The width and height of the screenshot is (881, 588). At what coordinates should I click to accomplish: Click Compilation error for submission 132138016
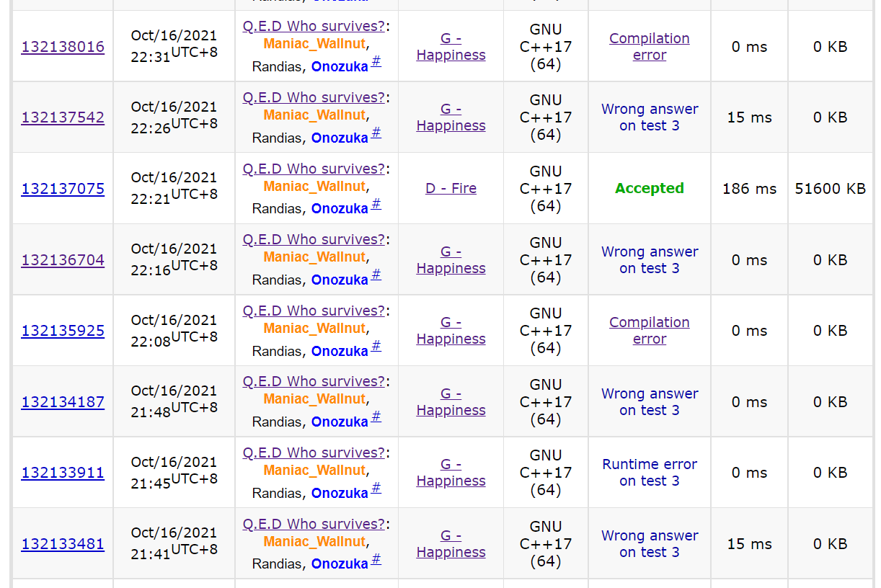coord(649,47)
